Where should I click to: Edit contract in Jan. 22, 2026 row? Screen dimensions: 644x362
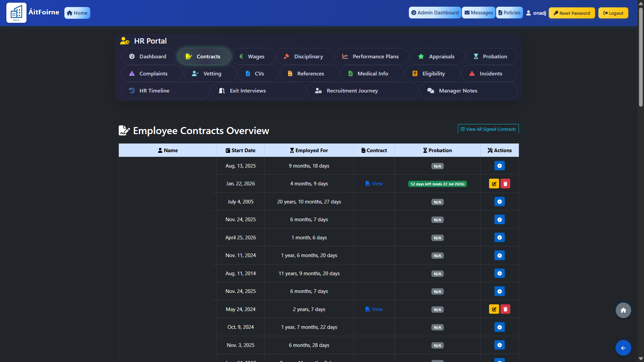pyautogui.click(x=494, y=184)
